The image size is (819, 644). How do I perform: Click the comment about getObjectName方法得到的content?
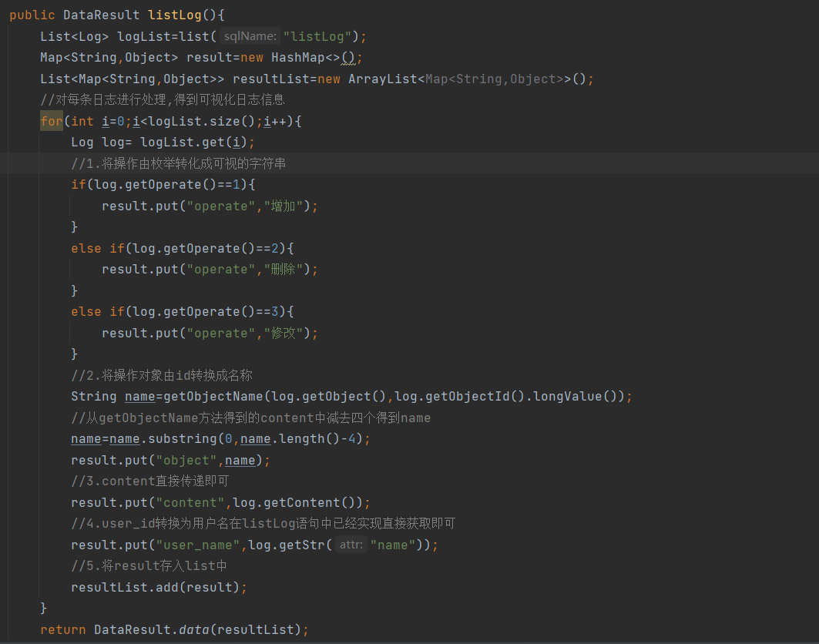pyautogui.click(x=250, y=418)
